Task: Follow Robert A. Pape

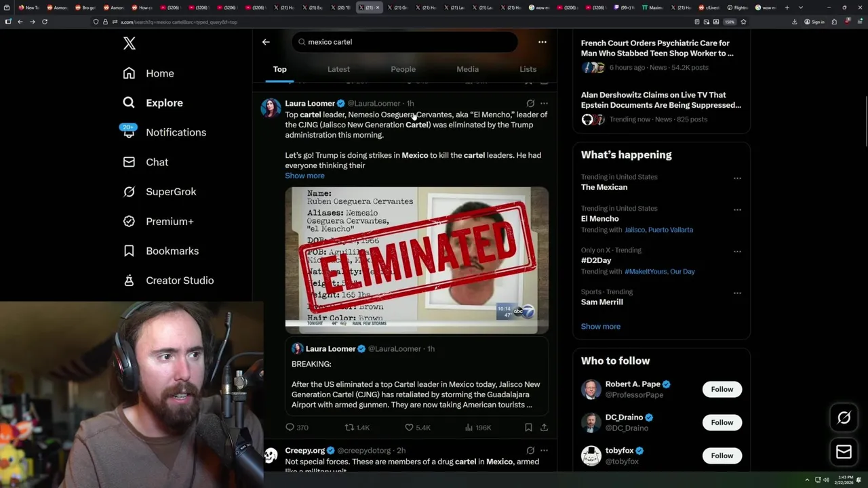Action: [722, 389]
